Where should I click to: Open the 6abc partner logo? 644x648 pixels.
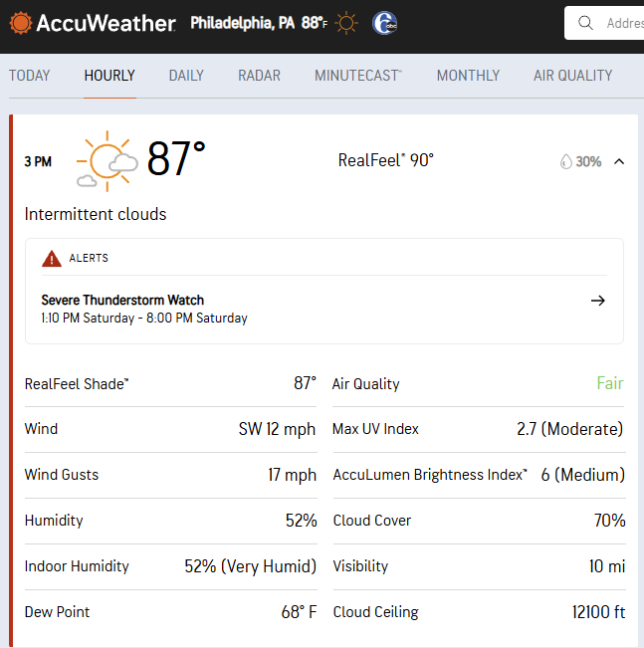click(384, 23)
